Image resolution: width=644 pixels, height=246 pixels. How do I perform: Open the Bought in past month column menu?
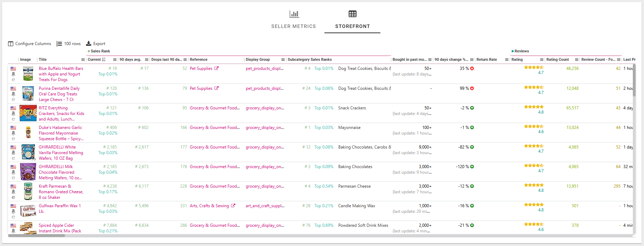tap(430, 60)
